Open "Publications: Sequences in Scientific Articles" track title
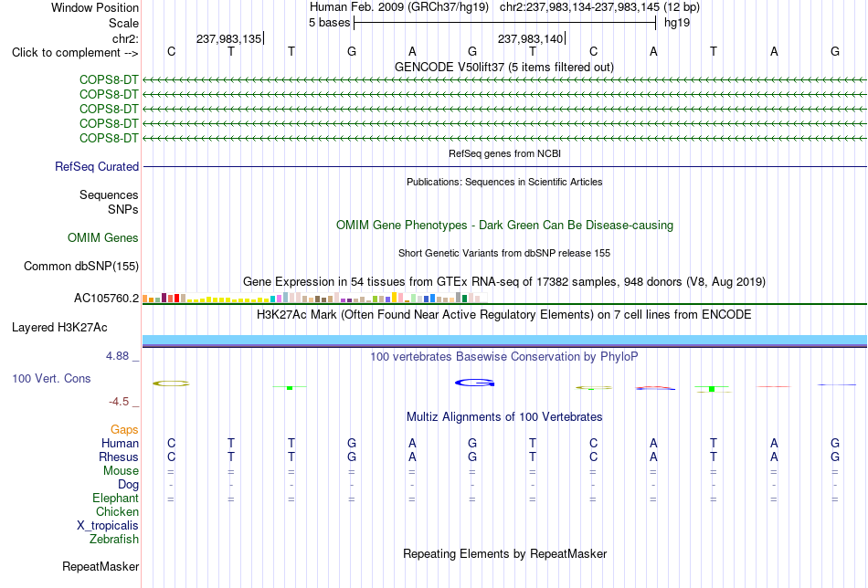 tap(504, 182)
